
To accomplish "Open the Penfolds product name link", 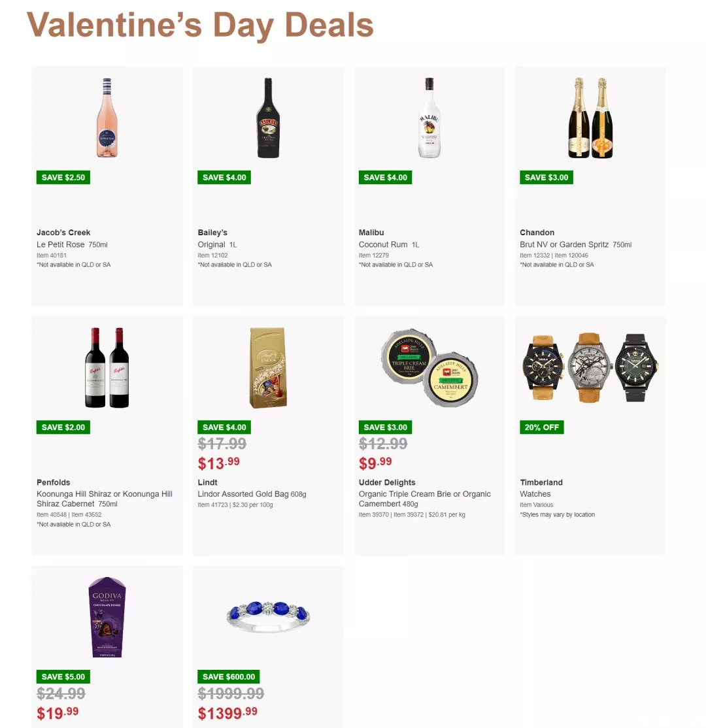I will [x=54, y=482].
